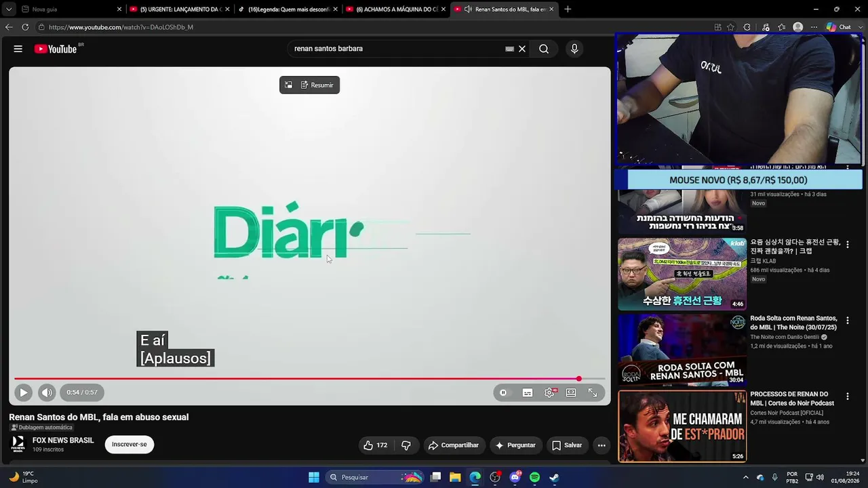Click the miniplayer icon beside Resumir
Screen dimensions: 868x488
click(288, 85)
